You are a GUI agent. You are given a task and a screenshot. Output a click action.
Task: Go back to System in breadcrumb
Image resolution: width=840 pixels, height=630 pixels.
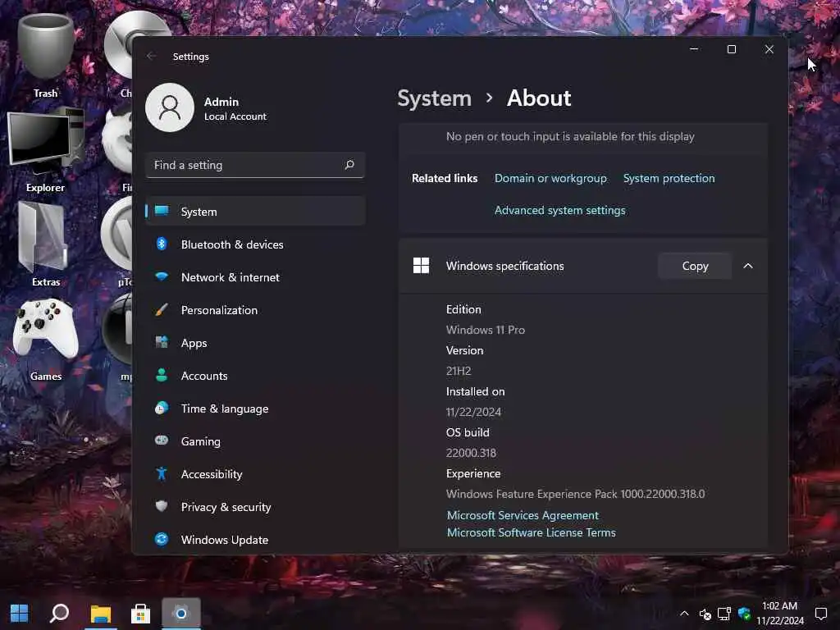(x=435, y=98)
